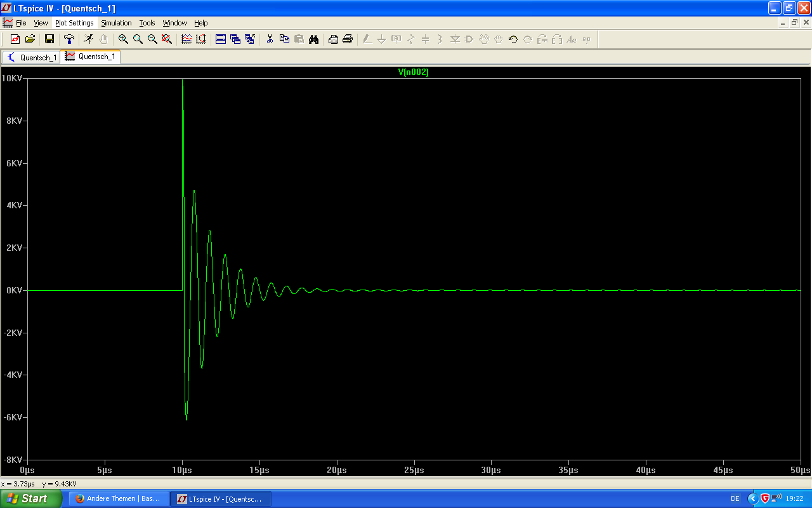The height and width of the screenshot is (508, 812).
Task: Click the printer Print icon
Action: [348, 39]
